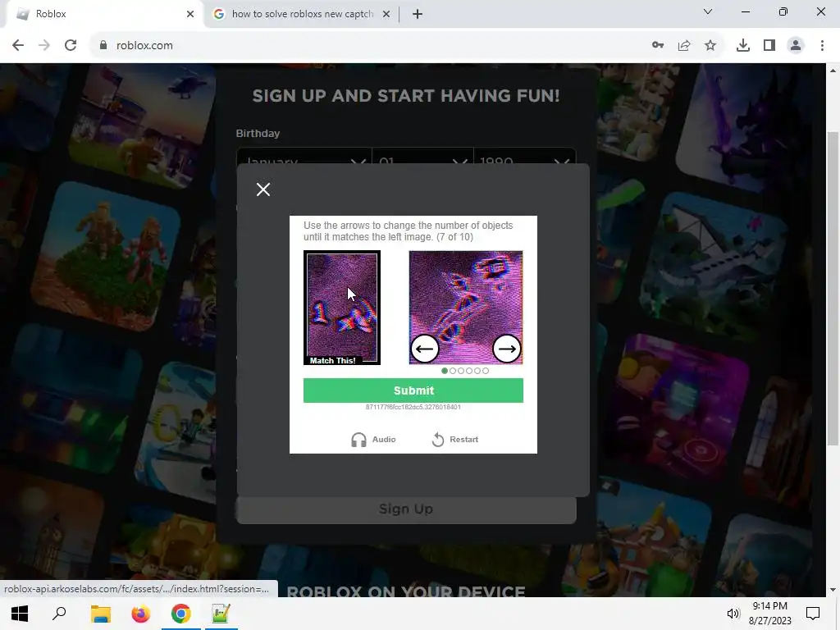Open Windows taskbar search
Viewport: 840px width, 630px height.
(x=59, y=614)
